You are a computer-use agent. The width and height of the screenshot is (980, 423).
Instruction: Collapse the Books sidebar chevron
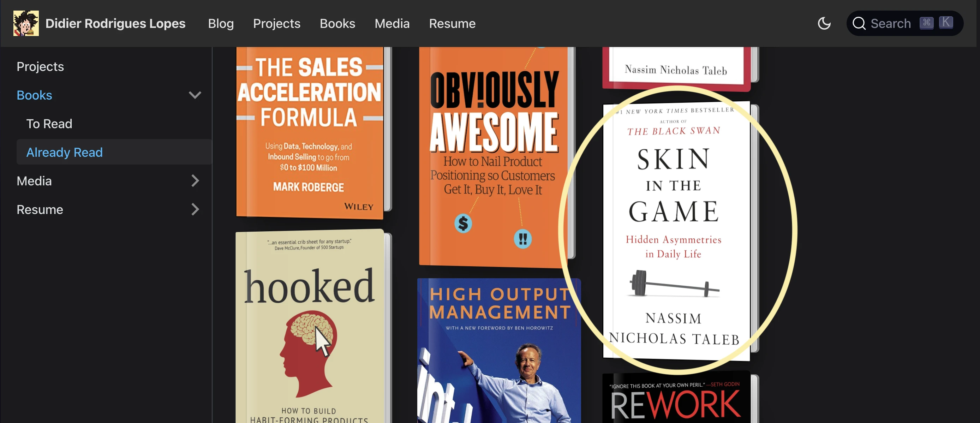coord(195,95)
